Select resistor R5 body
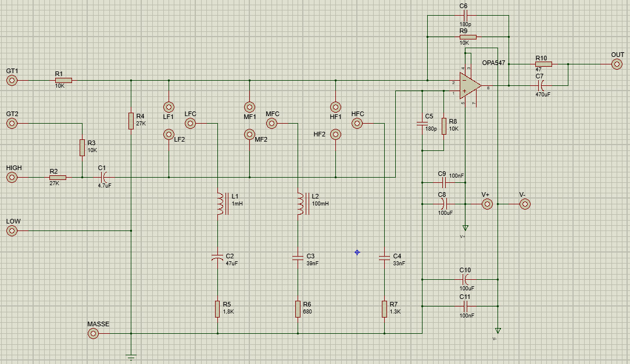The height and width of the screenshot is (364, 630). 217,309
